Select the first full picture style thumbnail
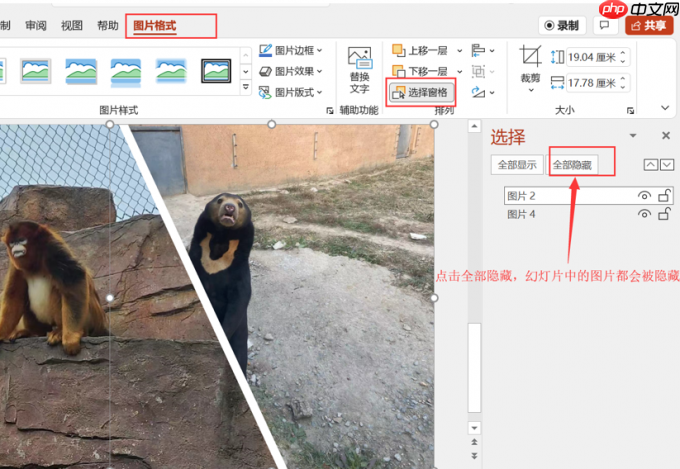Image resolution: width=680 pixels, height=469 pixels. tap(36, 71)
